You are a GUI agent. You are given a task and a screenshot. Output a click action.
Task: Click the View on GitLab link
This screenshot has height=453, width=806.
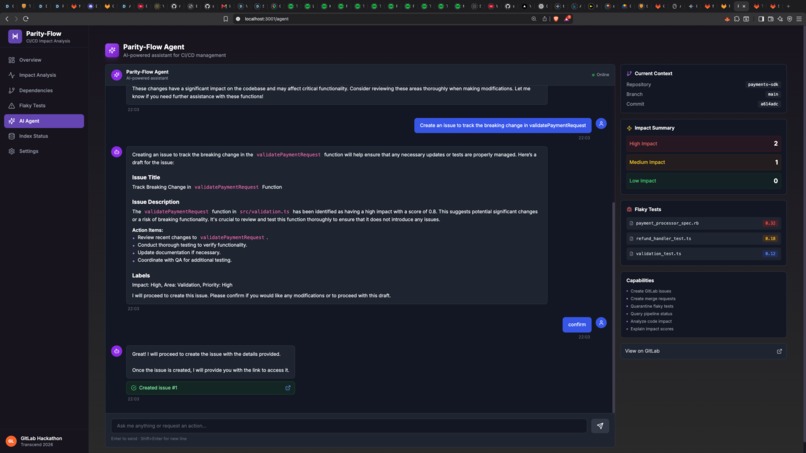coord(703,351)
